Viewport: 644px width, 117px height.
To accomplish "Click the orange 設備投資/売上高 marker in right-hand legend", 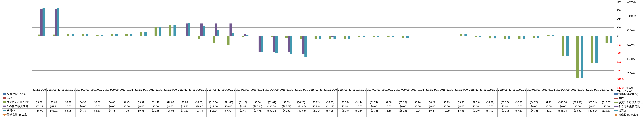I will coord(616,115).
